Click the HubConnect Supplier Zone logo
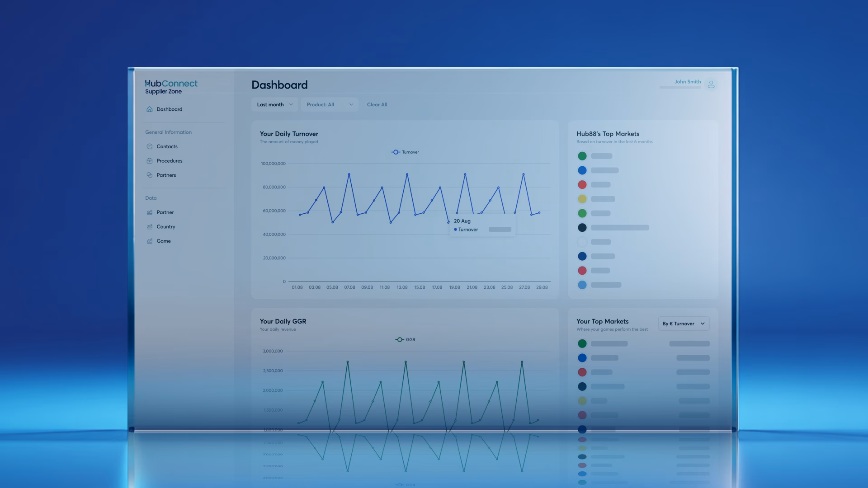Screen dimensions: 868x488 (x=171, y=87)
